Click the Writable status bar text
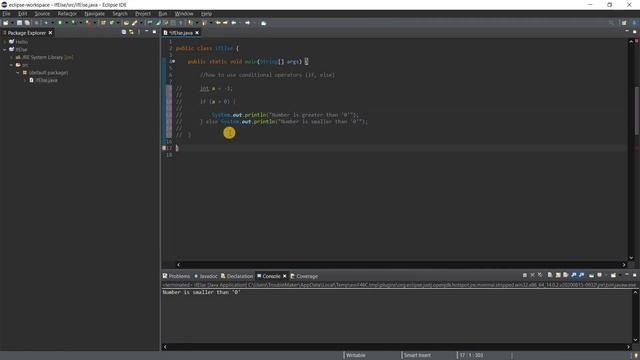Viewport: 640px width, 360px height. point(356,355)
